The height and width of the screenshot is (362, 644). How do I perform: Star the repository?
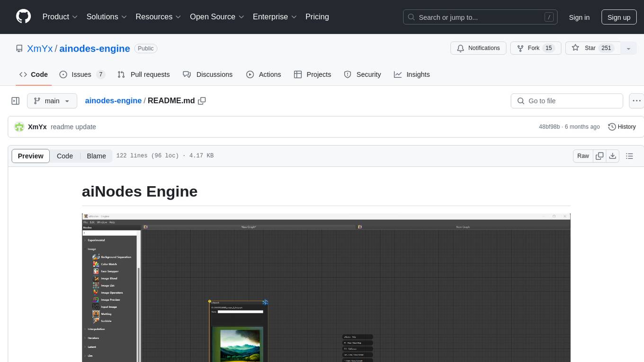point(593,48)
